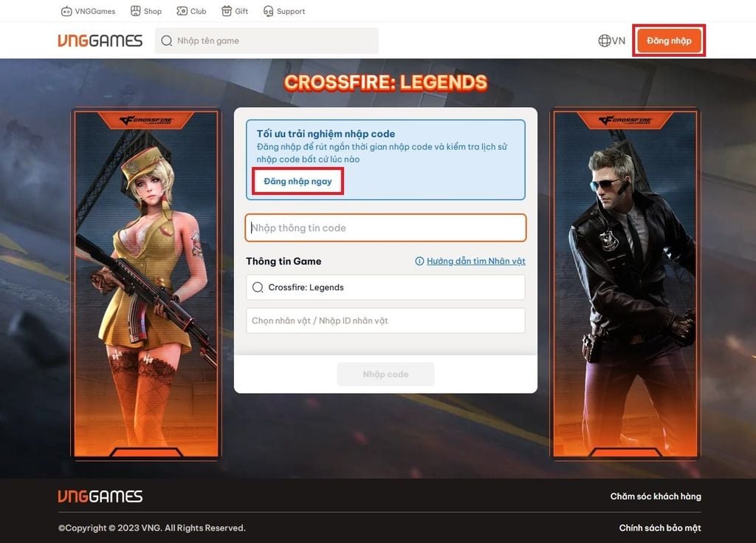This screenshot has width=756, height=543.
Task: Open the Gift section from top bar
Action: (x=234, y=11)
